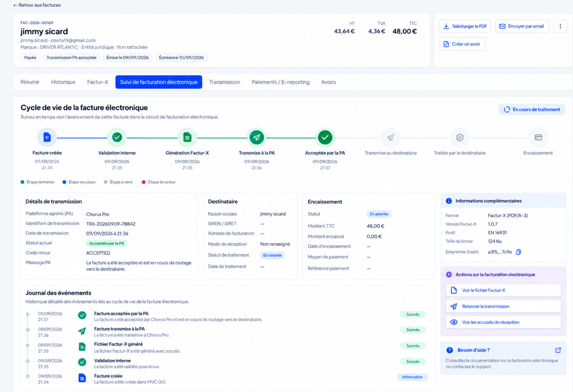Click Envoyer par email button
The height and width of the screenshot is (392, 573).
pos(522,26)
